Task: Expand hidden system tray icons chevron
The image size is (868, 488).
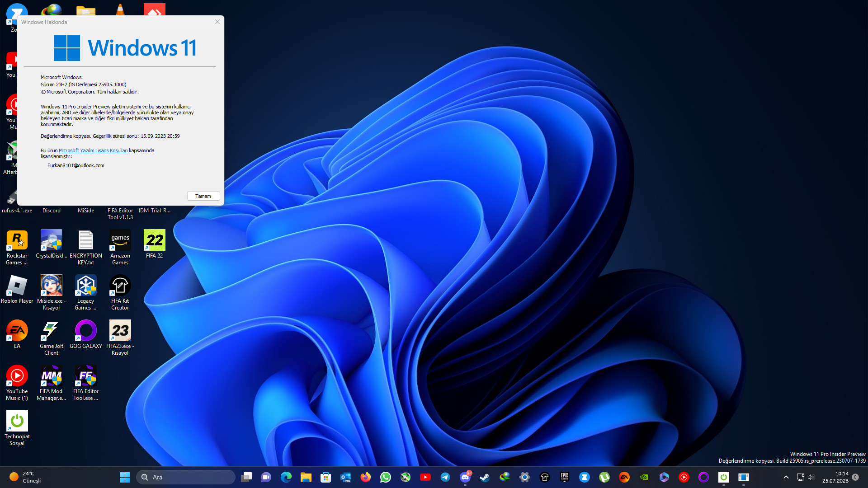Action: tap(786, 477)
